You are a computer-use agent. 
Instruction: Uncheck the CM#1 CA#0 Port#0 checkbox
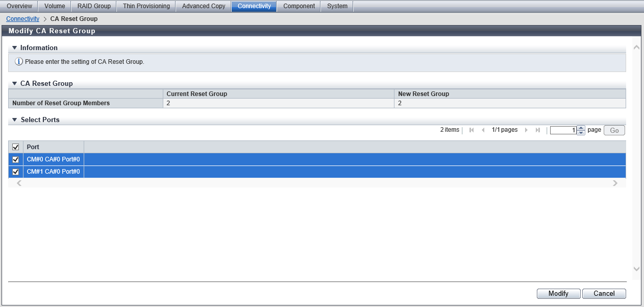coord(15,172)
